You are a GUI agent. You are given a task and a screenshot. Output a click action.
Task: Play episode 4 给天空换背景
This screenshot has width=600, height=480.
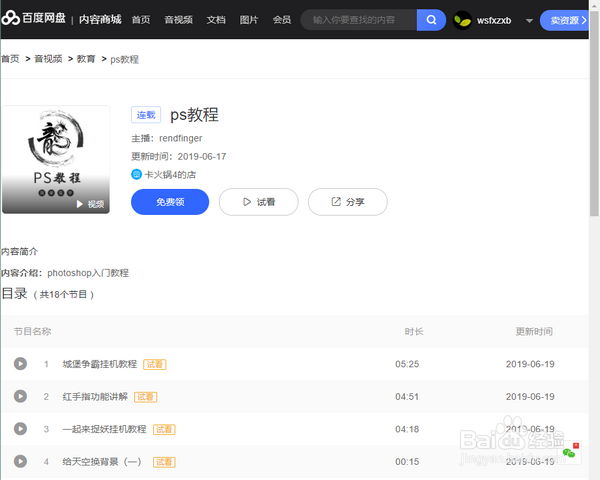coord(20,462)
